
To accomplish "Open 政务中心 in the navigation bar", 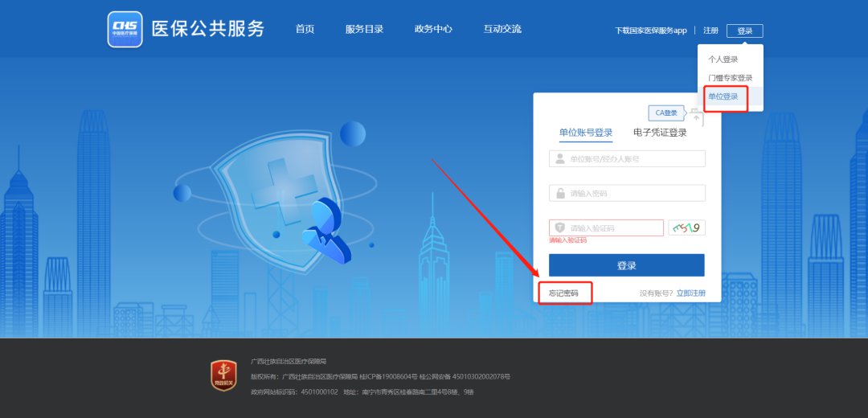I will click(x=433, y=29).
